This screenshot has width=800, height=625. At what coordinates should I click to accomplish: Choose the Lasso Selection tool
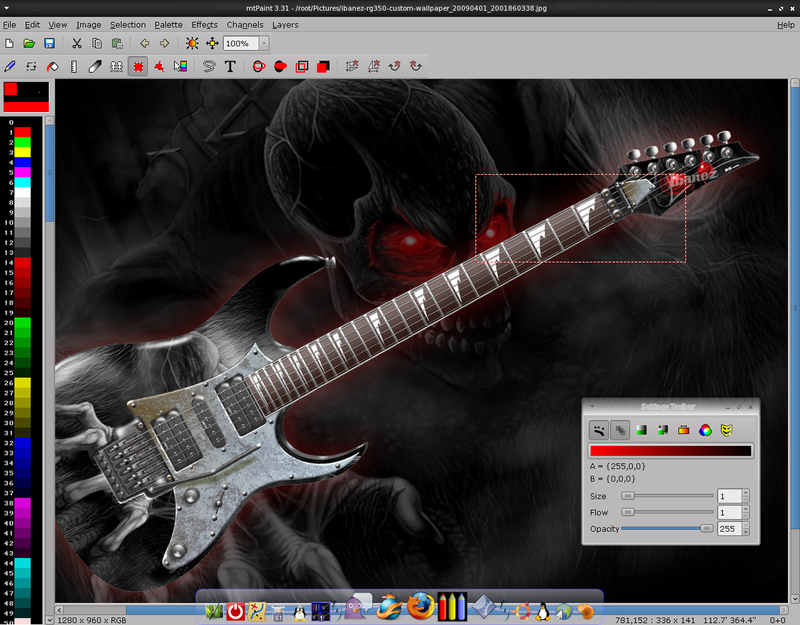pyautogui.click(x=209, y=66)
